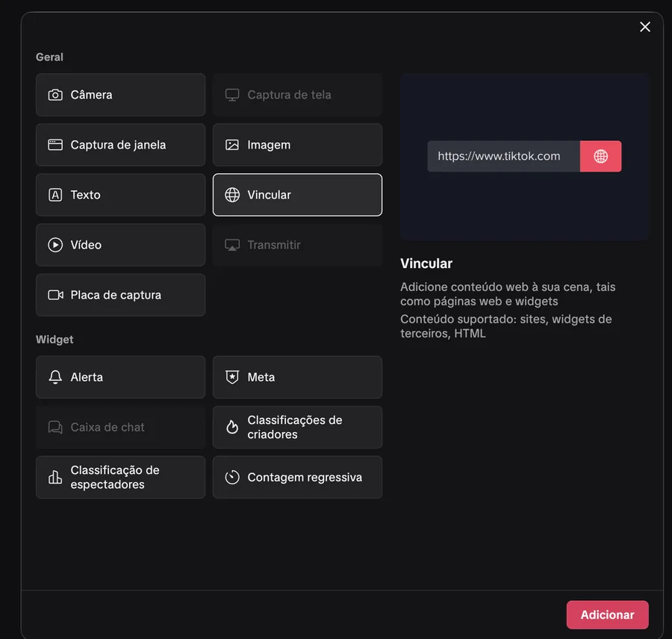Pick the Vídeo source option

(x=120, y=245)
